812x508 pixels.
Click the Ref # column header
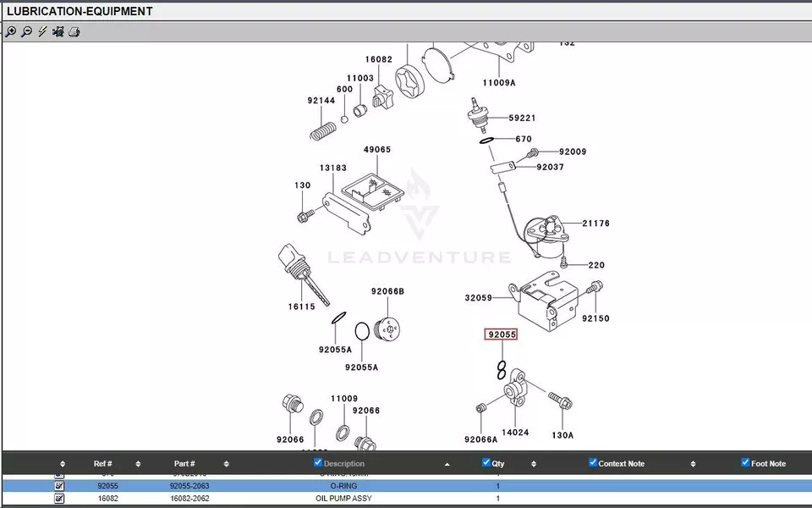point(102,464)
